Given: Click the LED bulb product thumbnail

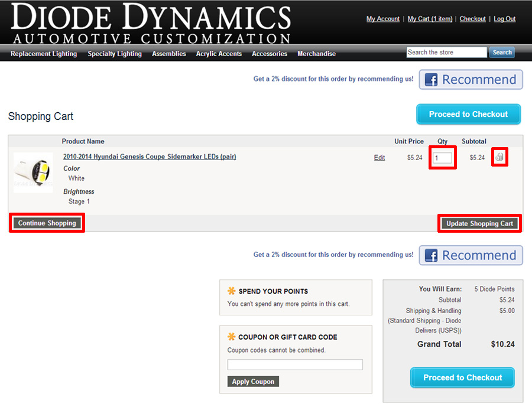Looking at the screenshot, I should point(33,172).
